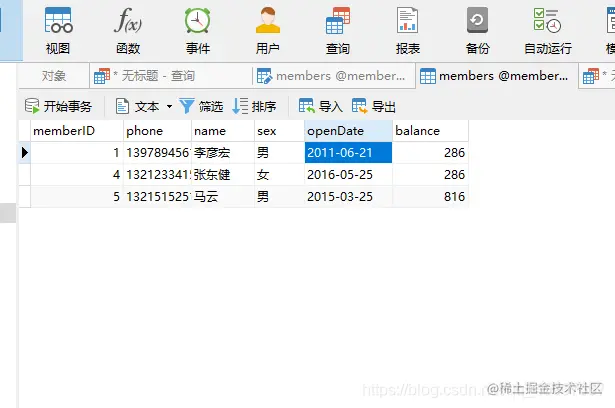
Task: Switch to the 无标题 - 查询 tab
Action: point(171,76)
